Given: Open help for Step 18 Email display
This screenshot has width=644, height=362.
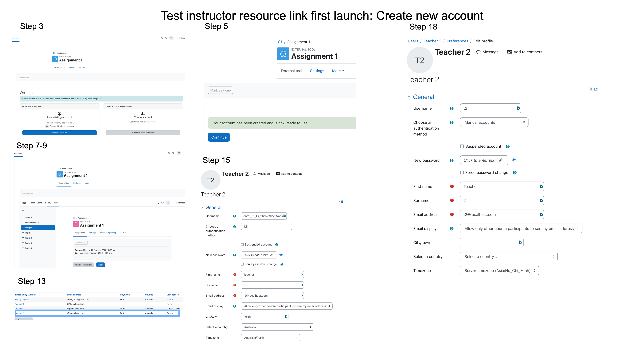Looking at the screenshot, I should point(451,229).
